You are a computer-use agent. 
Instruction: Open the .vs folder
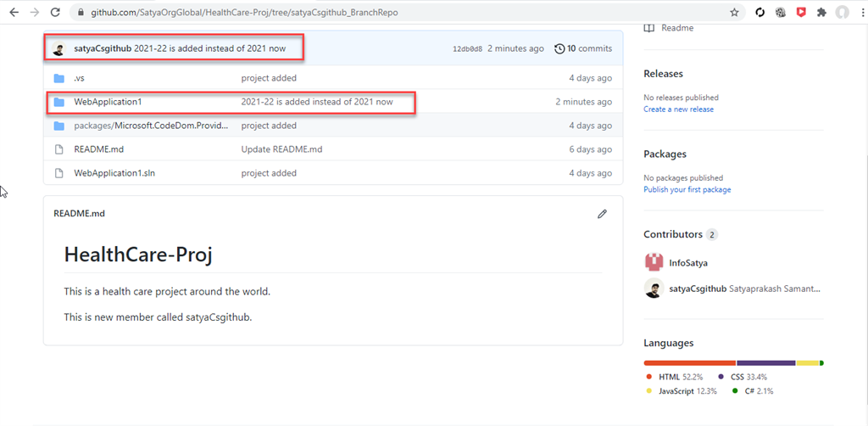coord(79,78)
